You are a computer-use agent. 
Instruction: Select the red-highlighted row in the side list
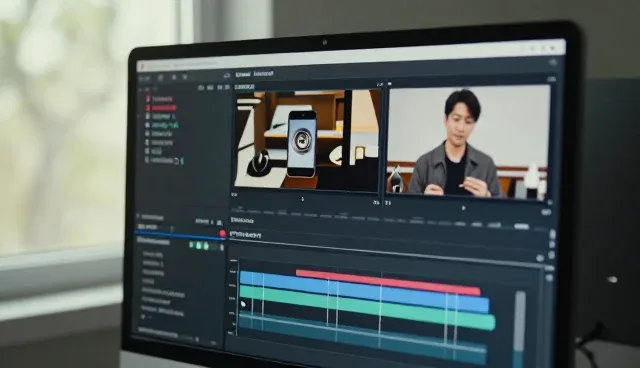tap(162, 108)
